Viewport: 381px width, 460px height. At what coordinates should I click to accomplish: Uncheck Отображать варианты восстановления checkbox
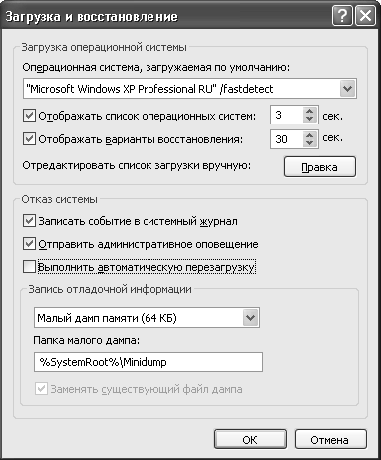(29, 139)
